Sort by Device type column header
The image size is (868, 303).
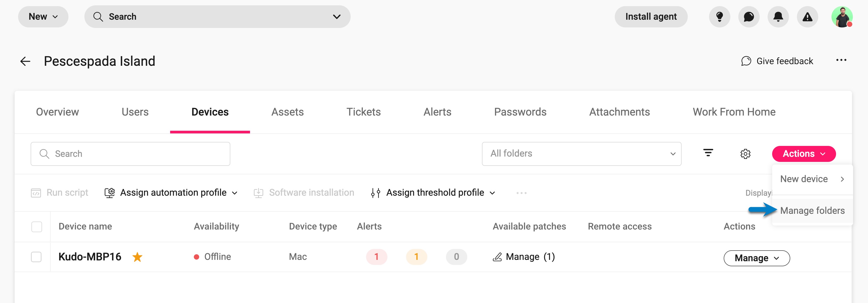coord(313,227)
